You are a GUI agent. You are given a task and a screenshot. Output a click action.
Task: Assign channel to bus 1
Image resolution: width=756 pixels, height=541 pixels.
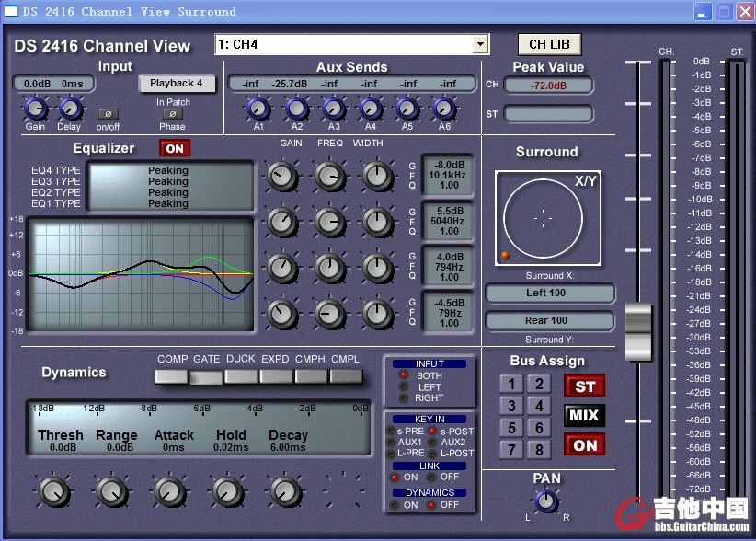click(511, 384)
